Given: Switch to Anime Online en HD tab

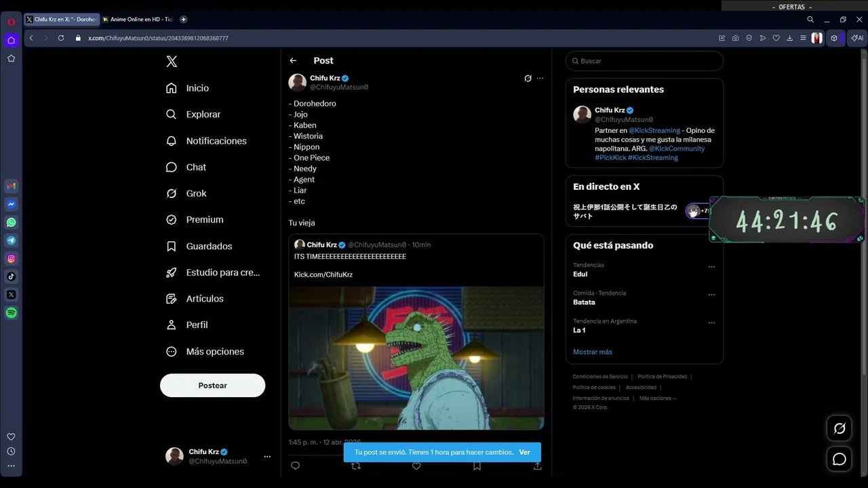Looking at the screenshot, I should 138,20.
